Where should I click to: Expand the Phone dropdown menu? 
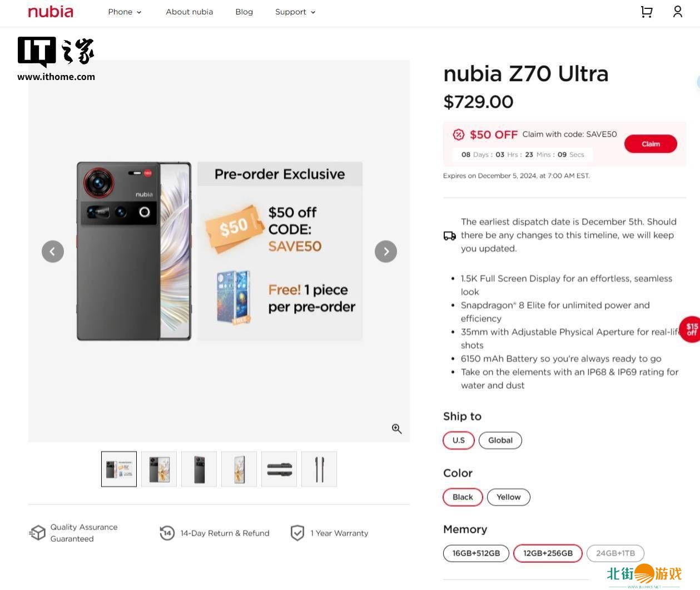tap(125, 12)
